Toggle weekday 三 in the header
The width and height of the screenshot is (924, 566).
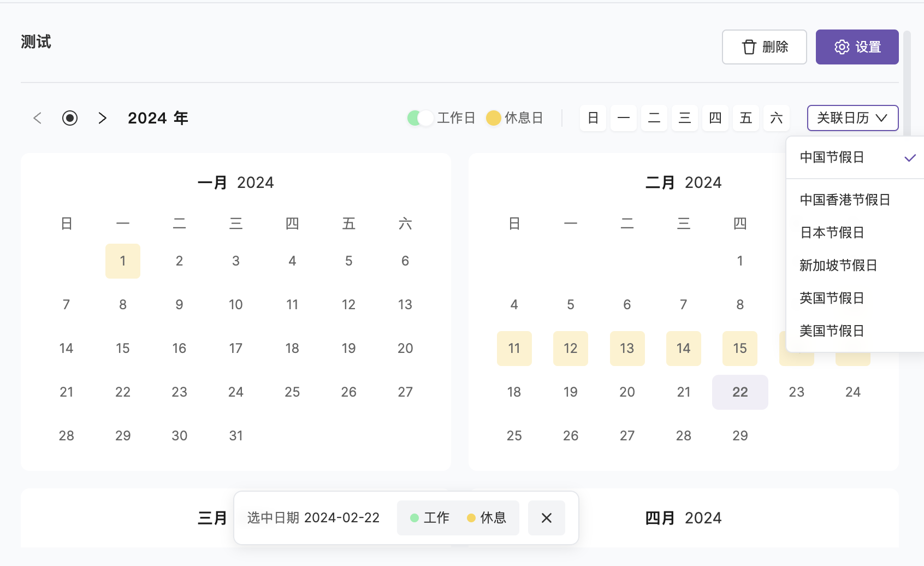(685, 118)
